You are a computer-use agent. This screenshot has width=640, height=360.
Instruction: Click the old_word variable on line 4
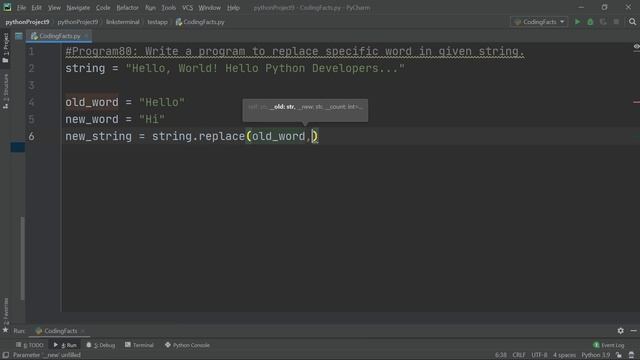pyautogui.click(x=92, y=102)
